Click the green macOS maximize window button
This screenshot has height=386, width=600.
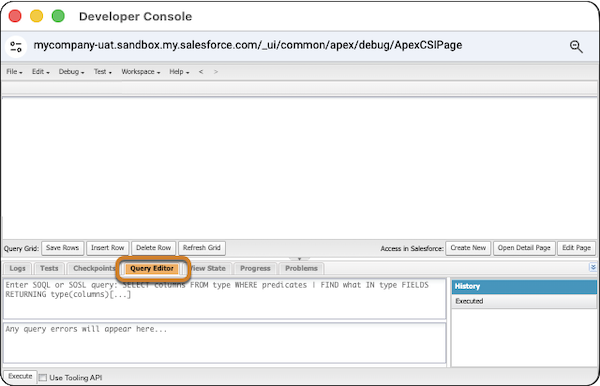click(58, 16)
